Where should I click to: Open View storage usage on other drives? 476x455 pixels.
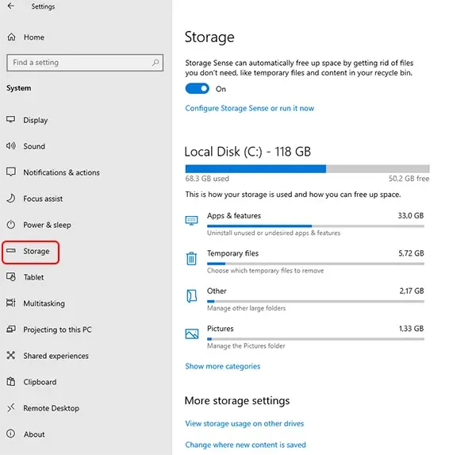pos(244,423)
